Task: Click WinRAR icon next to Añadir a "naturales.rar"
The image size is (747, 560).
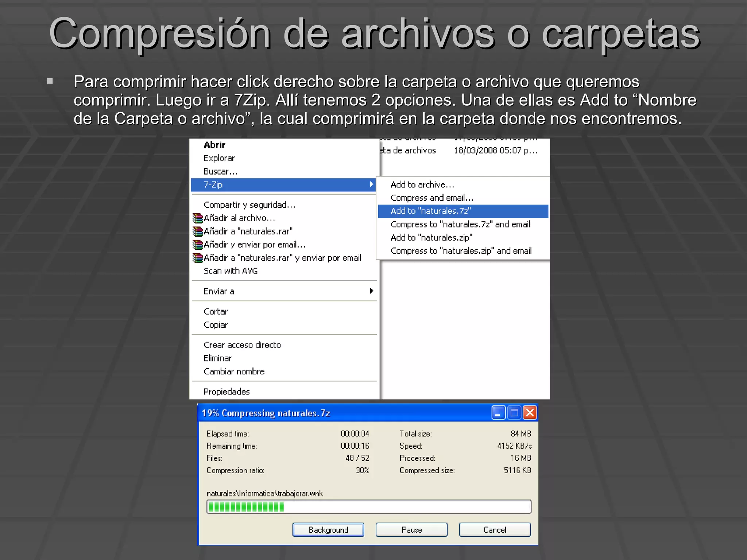Action: (x=197, y=232)
